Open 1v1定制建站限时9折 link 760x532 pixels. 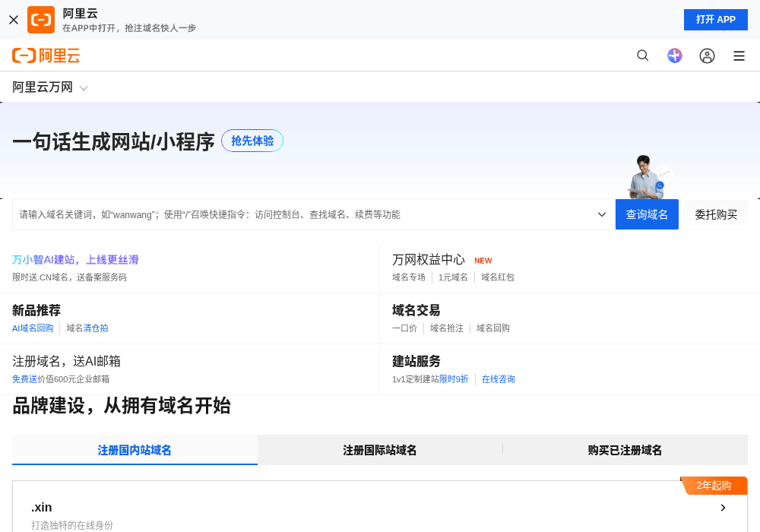[x=430, y=379]
